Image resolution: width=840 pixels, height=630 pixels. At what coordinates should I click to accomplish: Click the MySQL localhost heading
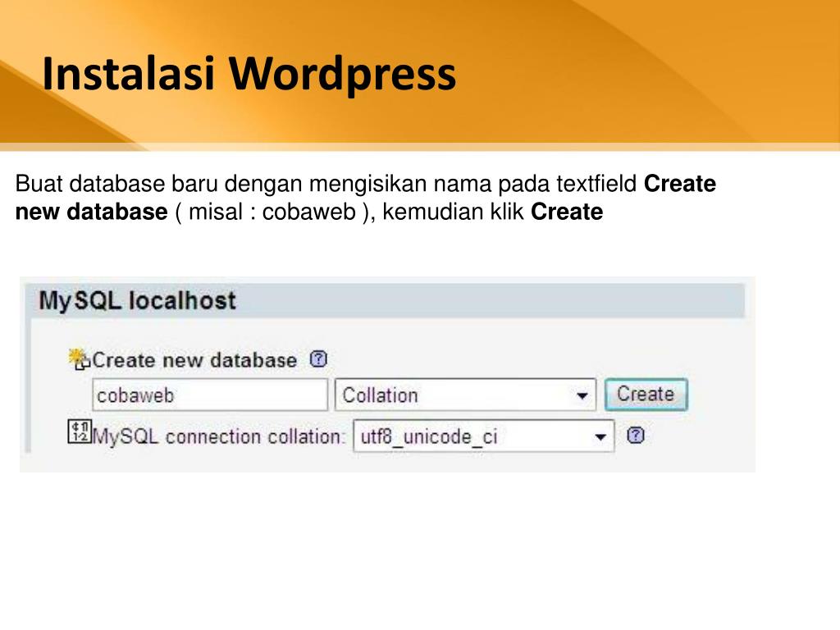(137, 300)
